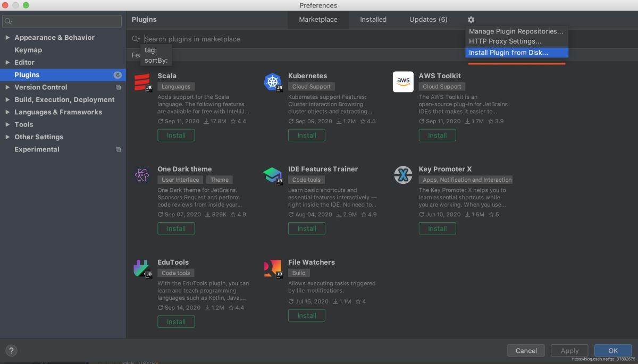Click the EduTools plugin icon
The image size is (638, 364).
tap(142, 268)
